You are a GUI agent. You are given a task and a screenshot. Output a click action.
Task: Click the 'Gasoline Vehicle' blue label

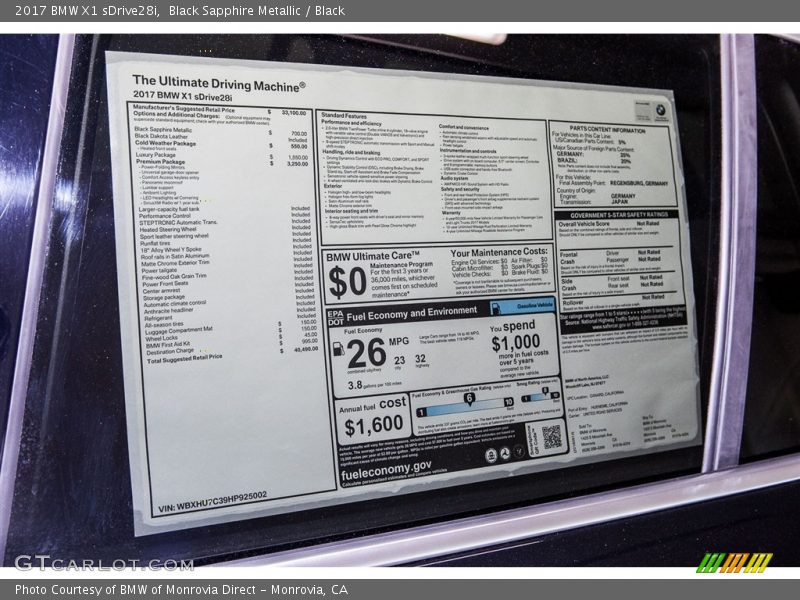[523, 306]
